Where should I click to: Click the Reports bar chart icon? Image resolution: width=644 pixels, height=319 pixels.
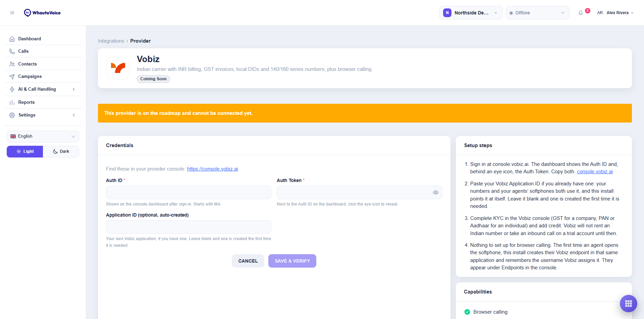(x=12, y=102)
